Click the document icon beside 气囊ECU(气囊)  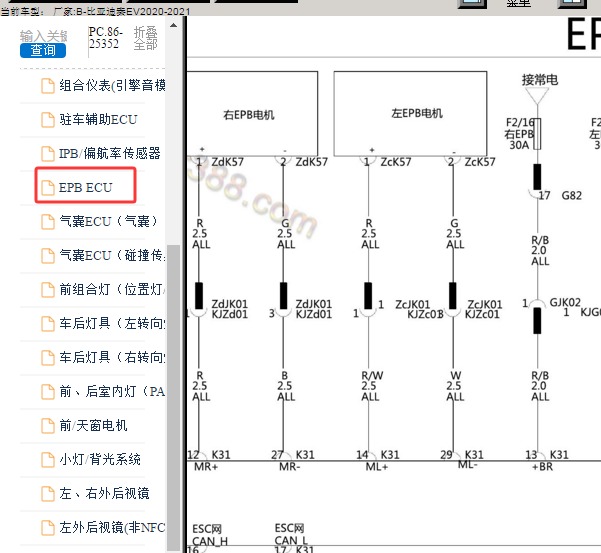click(48, 222)
